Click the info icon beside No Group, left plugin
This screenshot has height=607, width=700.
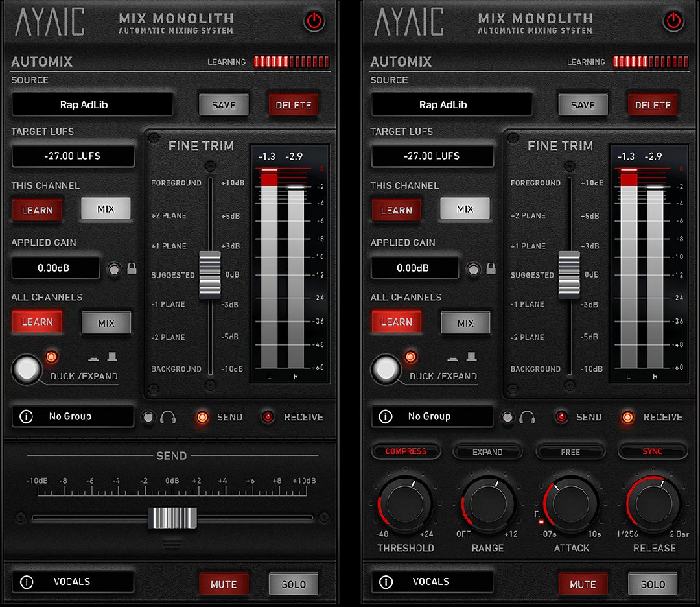point(27,416)
